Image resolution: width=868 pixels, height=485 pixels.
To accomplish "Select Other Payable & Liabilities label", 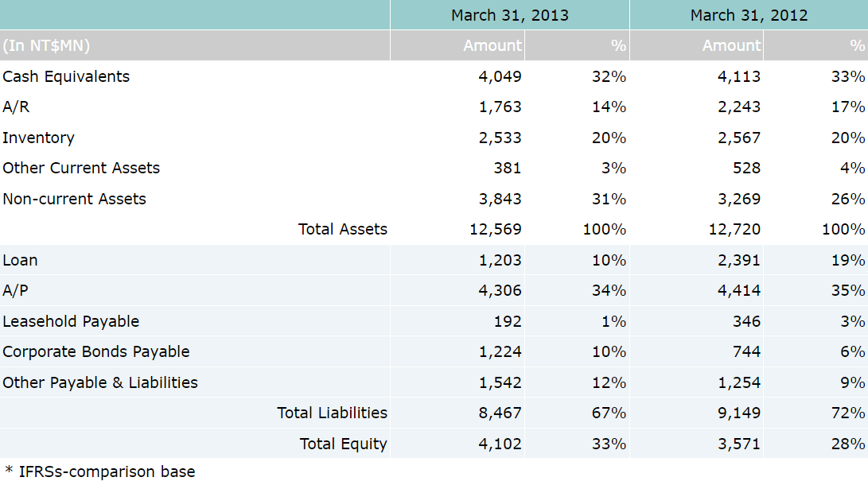I will (x=100, y=382).
